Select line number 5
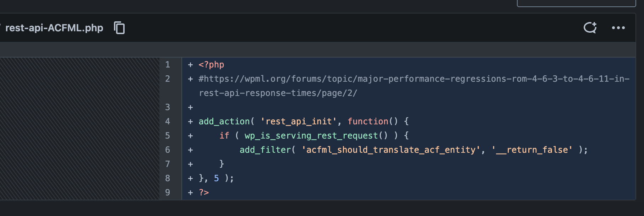 pyautogui.click(x=168, y=136)
